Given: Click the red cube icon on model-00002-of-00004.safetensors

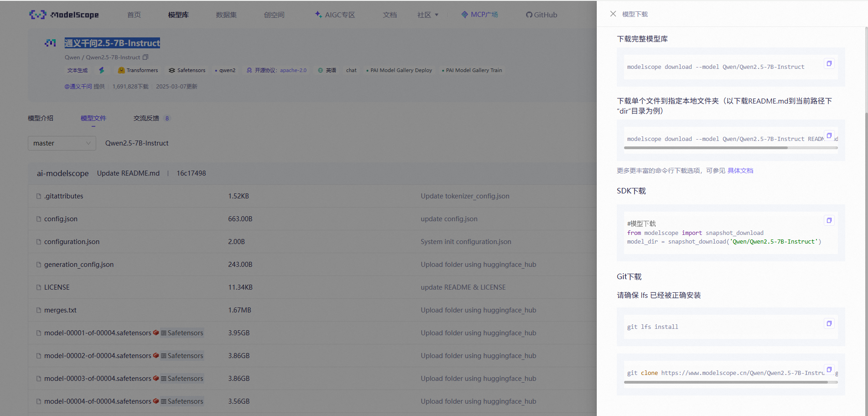Looking at the screenshot, I should (156, 356).
